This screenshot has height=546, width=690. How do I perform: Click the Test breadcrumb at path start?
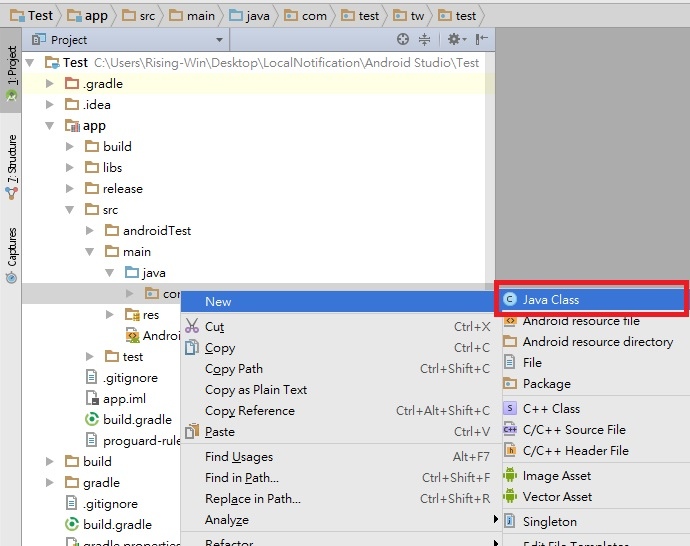click(x=32, y=16)
